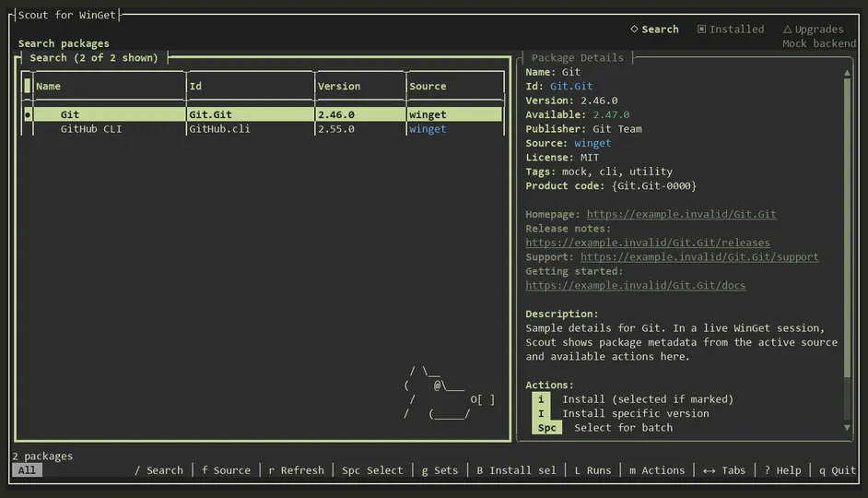Click the 2.55.0 version cell
Screen dimensions: 868x498
coord(336,129)
